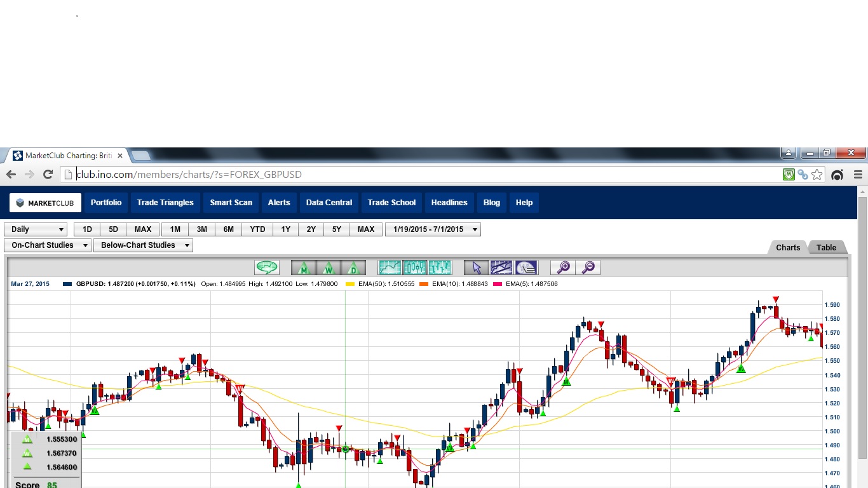The image size is (868, 488).
Task: Click the orange EMA(10) legend swatch
Action: (x=424, y=284)
